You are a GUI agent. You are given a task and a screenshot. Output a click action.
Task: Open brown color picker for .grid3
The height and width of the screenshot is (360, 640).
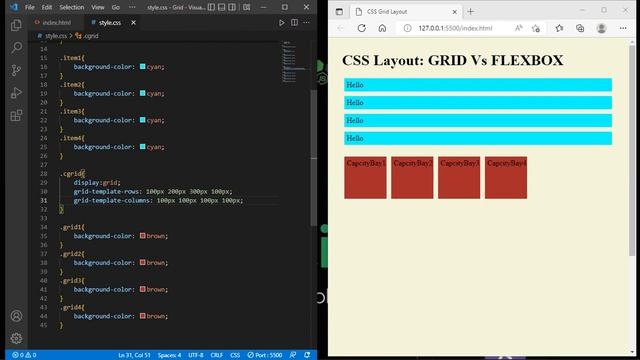tap(142, 289)
